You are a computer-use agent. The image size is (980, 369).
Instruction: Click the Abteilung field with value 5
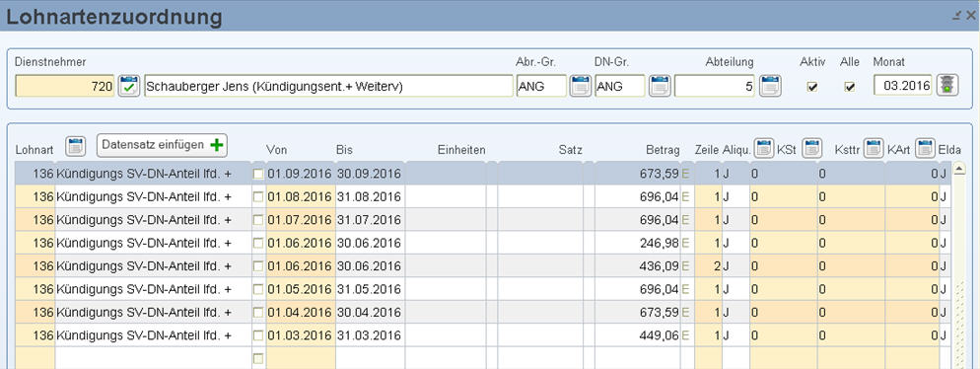click(715, 86)
